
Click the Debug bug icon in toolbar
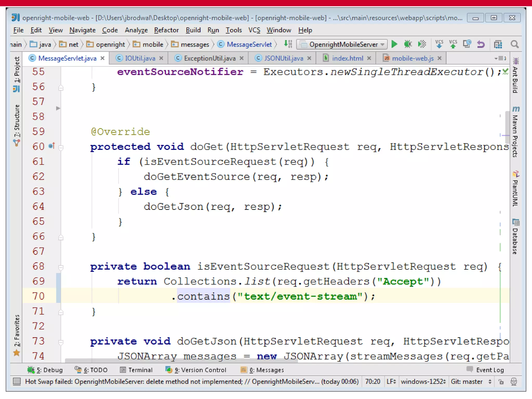(x=408, y=44)
